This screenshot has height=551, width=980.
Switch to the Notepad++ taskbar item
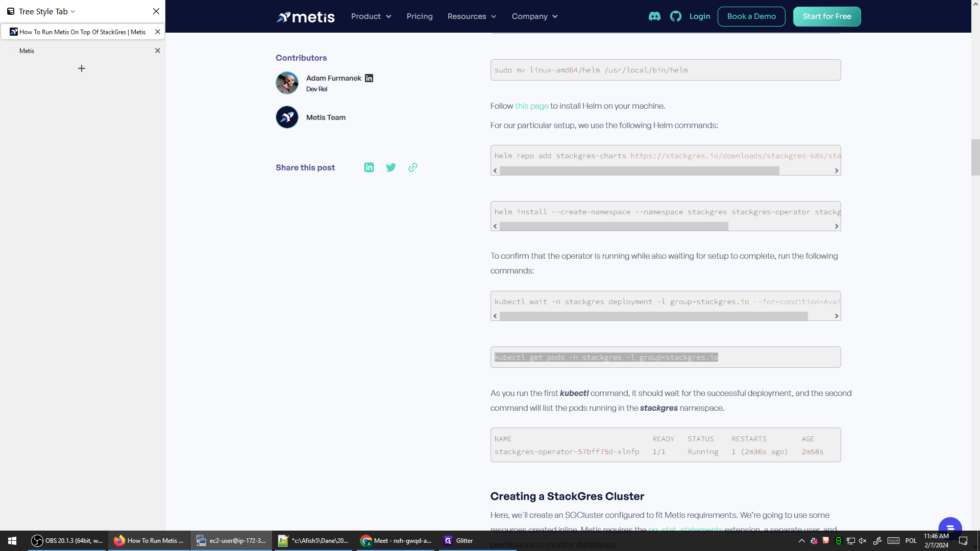click(x=313, y=541)
